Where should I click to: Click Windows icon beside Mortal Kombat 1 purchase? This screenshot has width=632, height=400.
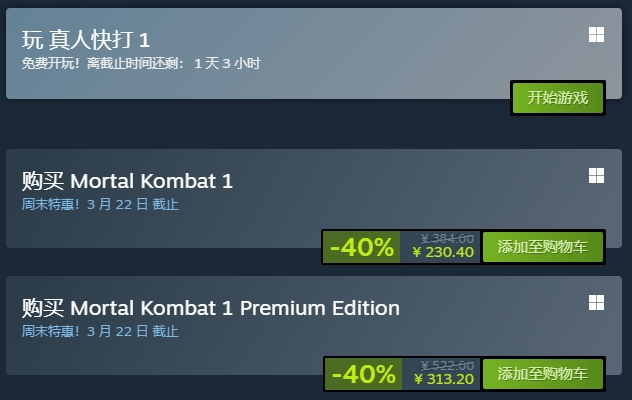[596, 175]
